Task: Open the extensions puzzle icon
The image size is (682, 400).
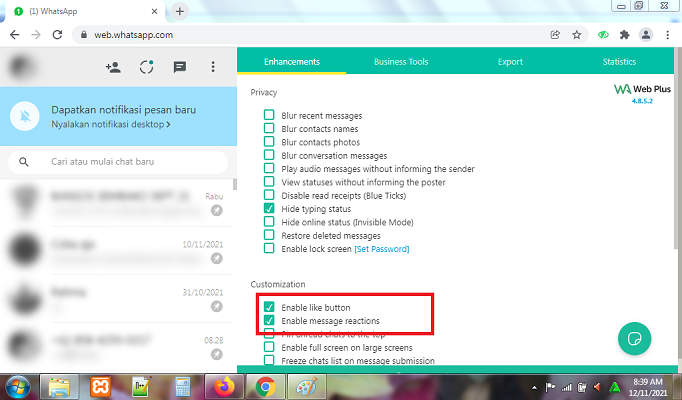Action: [625, 35]
